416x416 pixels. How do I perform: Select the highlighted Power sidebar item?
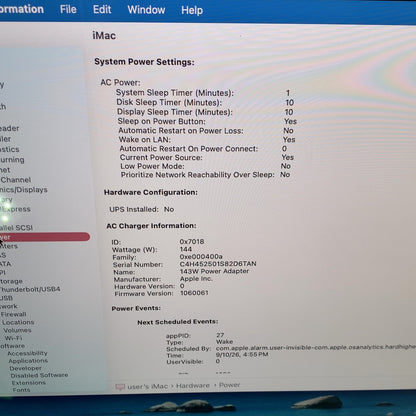(x=45, y=237)
